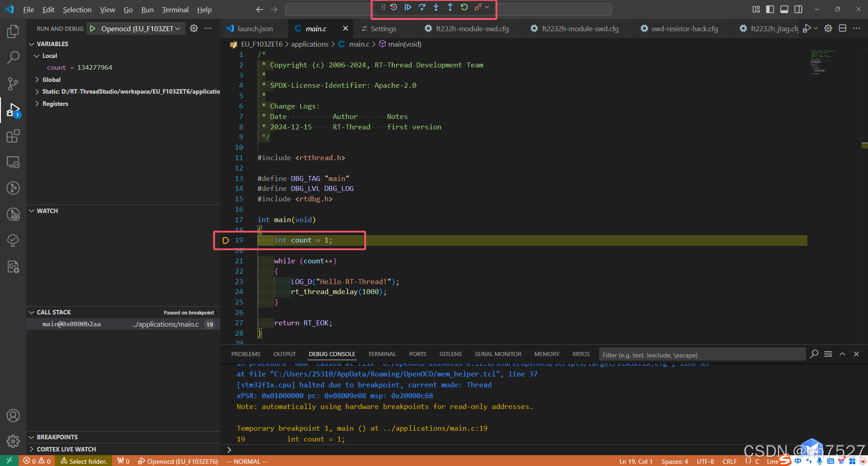Viewport: 868px width, 466px height.
Task: Open the dropdown next to the disconnect icon
Action: [x=487, y=7]
